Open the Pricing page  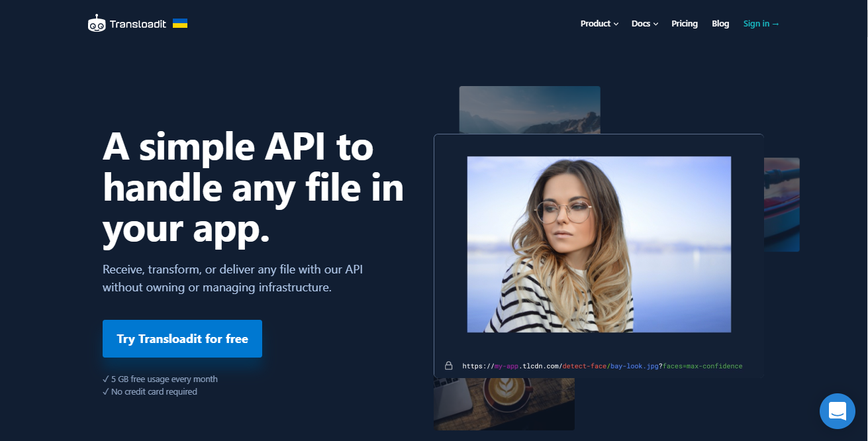tap(685, 24)
